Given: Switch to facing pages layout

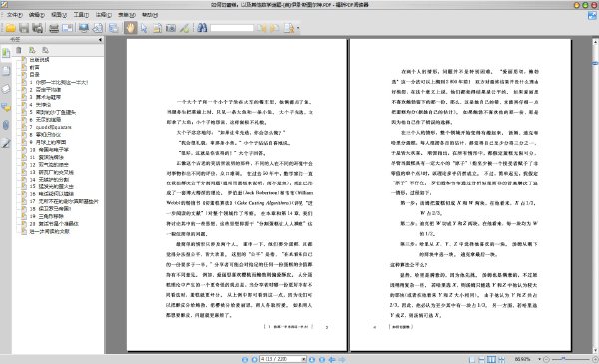Looking at the screenshot, I should click(491, 359).
